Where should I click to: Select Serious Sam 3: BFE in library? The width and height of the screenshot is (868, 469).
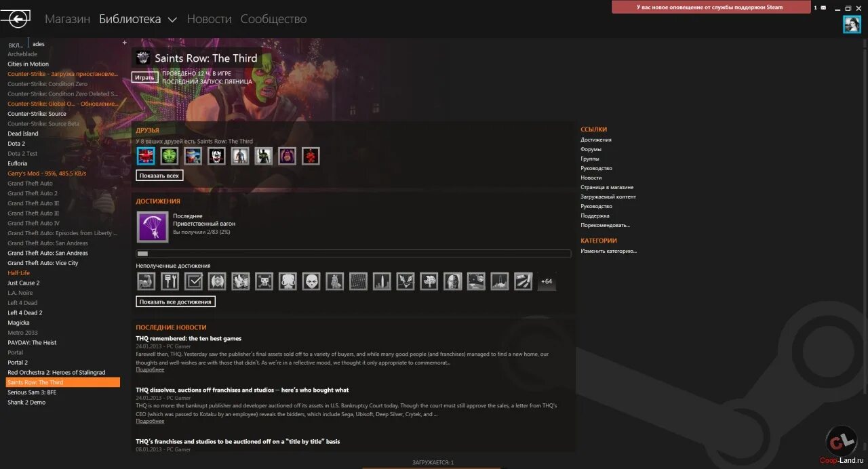(x=32, y=392)
